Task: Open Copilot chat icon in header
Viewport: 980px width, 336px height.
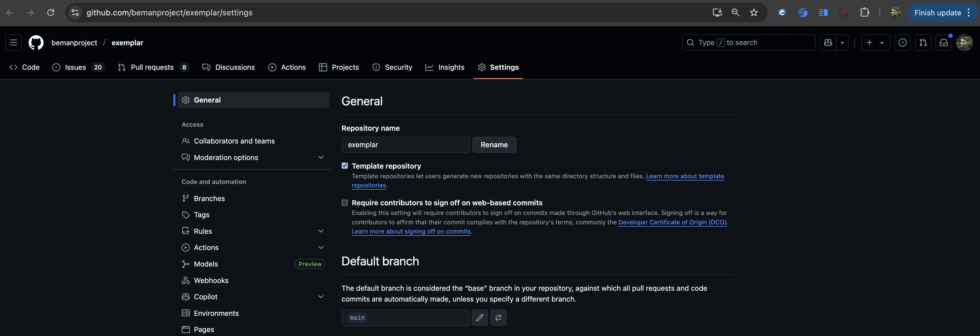Action: (828, 43)
